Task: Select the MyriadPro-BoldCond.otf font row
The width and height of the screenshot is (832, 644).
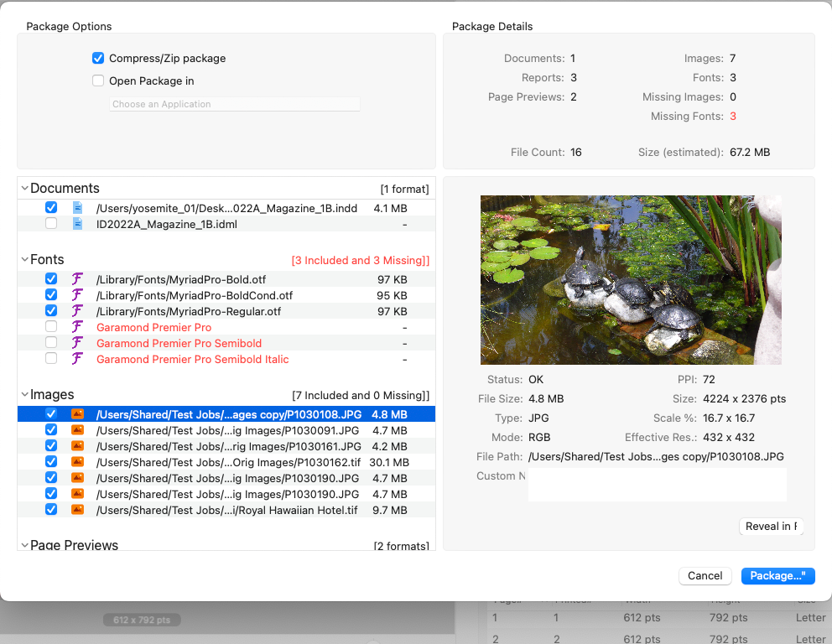Action: pos(226,295)
